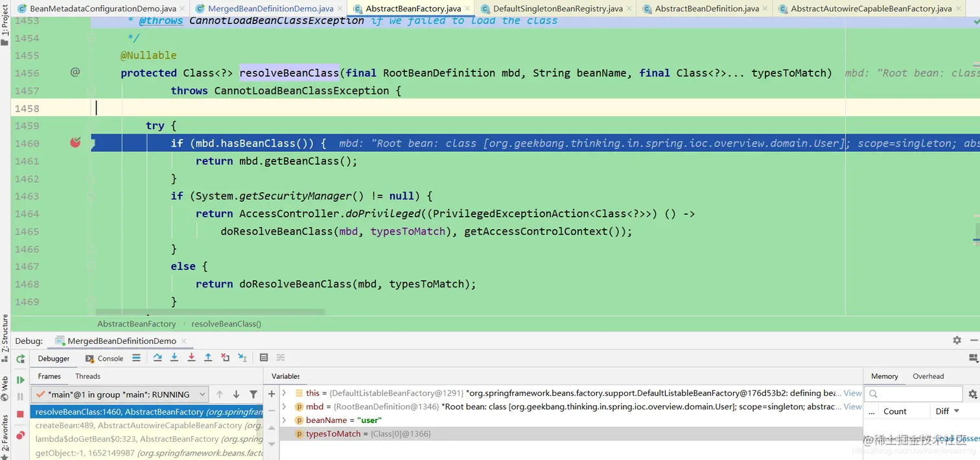
Task: Move to next frame with down arrow
Action: click(236, 394)
